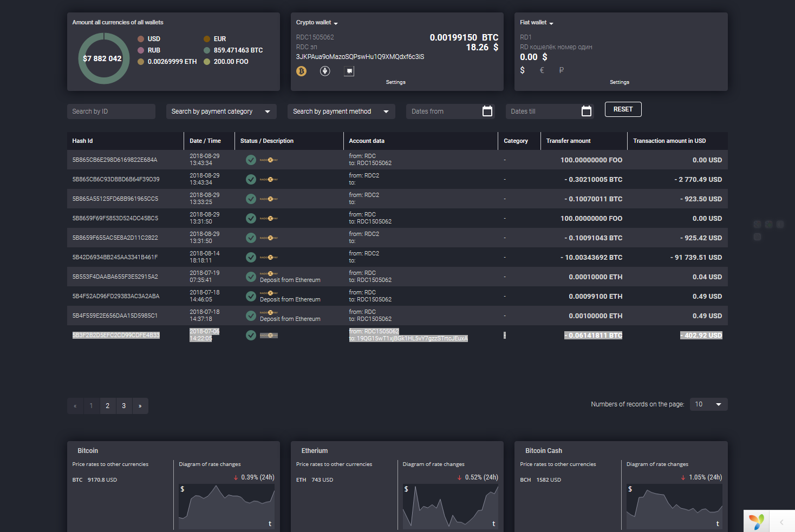The image size is (795, 532).
Task: Change number of records per page dropdown
Action: tap(708, 404)
